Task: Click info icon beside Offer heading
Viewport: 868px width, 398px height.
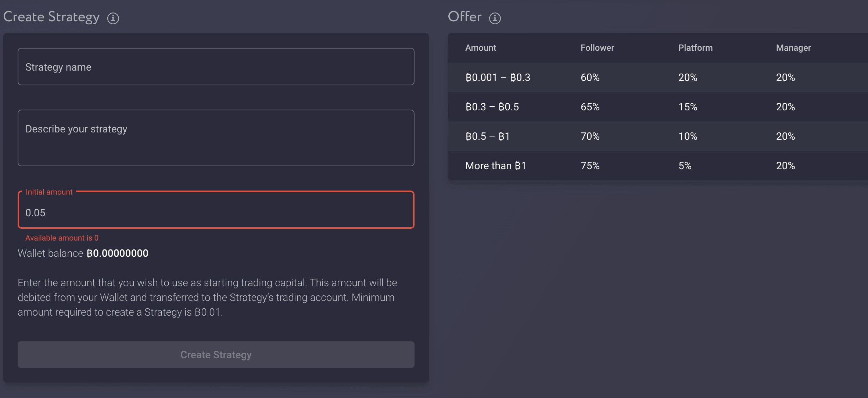Action: 495,18
